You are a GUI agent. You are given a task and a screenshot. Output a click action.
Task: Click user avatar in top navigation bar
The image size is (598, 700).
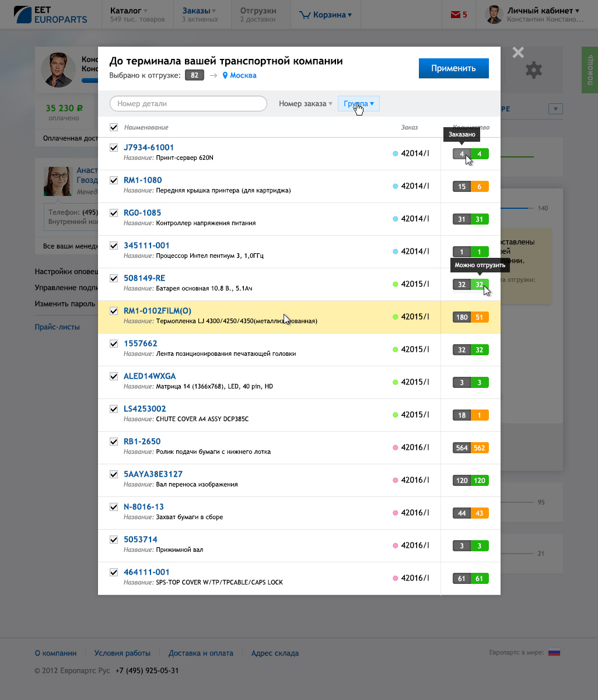pyautogui.click(x=494, y=15)
